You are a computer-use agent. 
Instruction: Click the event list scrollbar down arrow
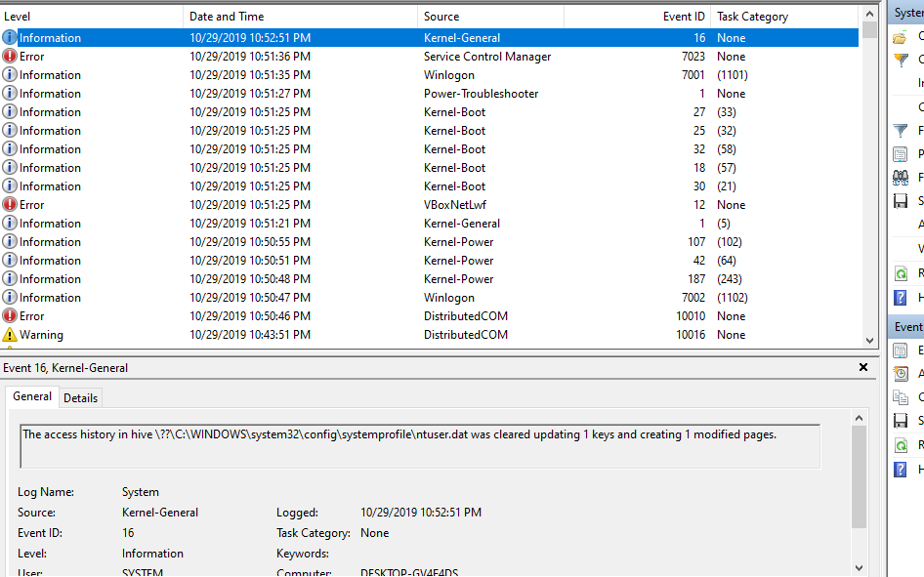[x=870, y=340]
